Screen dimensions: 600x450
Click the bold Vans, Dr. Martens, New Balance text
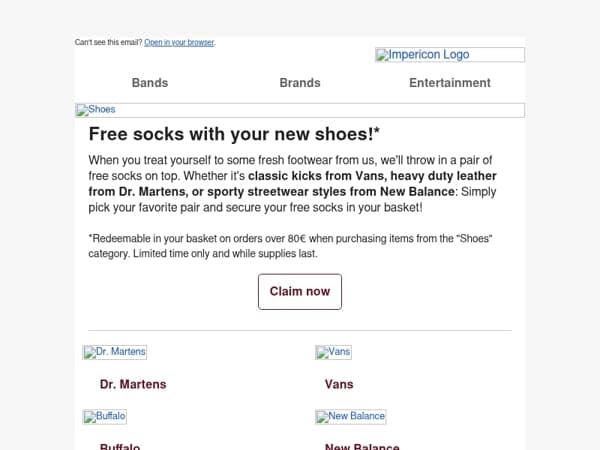coord(292,184)
